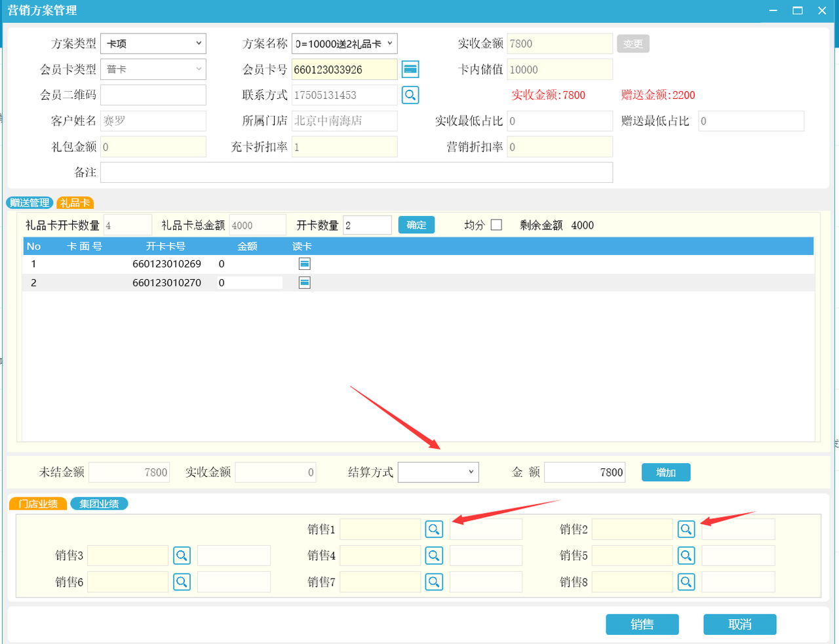Click read-card icon for card 660123010270
Screen dimensions: 839x644
304,283
